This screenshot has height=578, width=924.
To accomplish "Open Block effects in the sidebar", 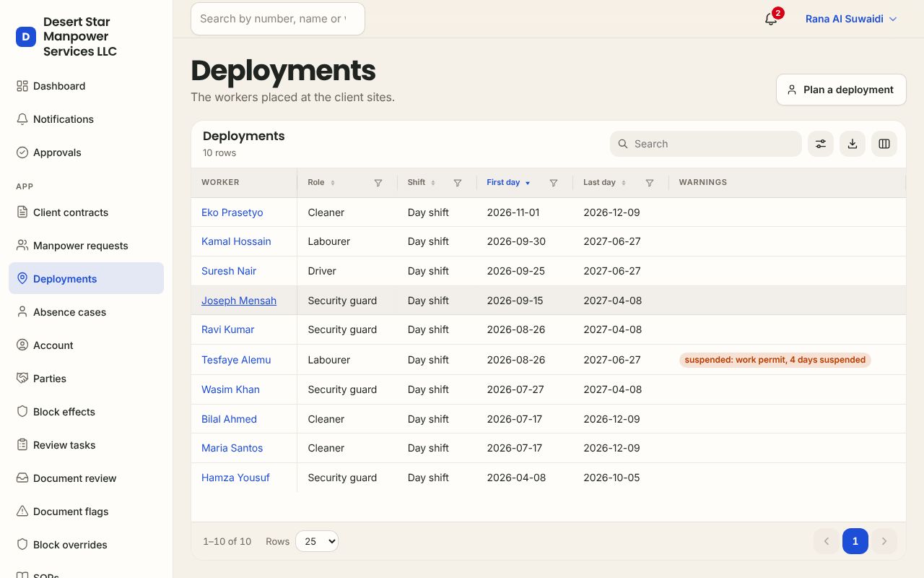I will pos(86,412).
